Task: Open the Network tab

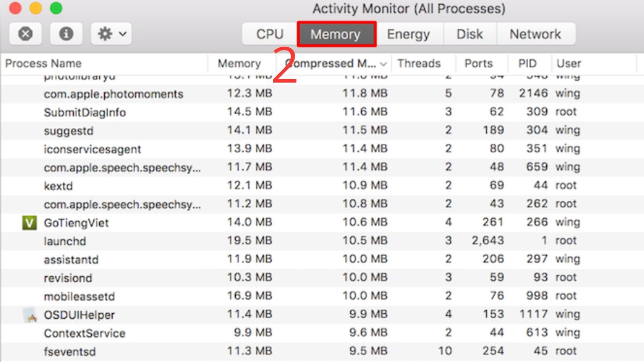Action: click(535, 34)
